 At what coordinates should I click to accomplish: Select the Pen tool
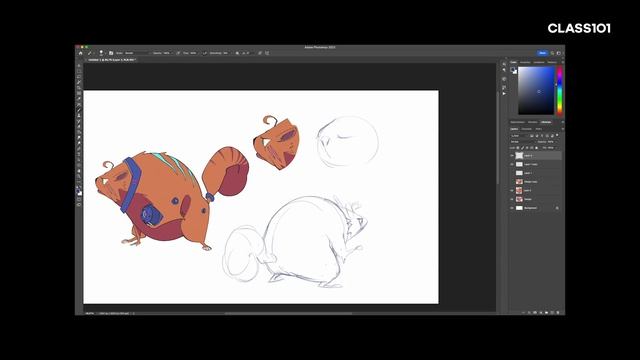(79, 149)
